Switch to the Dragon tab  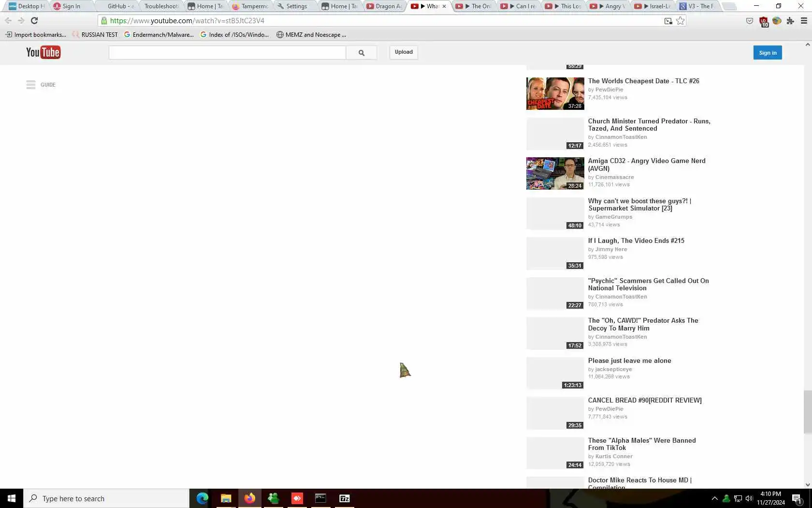(384, 6)
